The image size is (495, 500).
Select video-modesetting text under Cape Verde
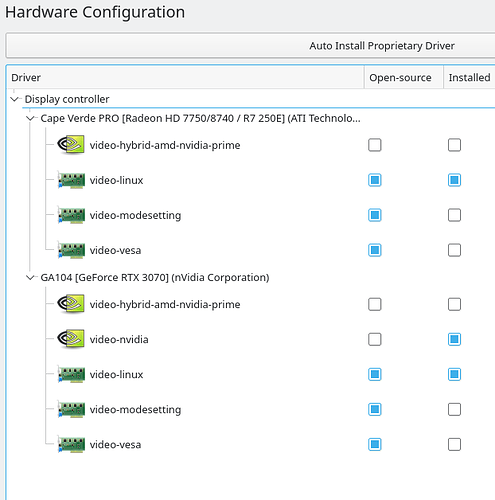pos(135,215)
